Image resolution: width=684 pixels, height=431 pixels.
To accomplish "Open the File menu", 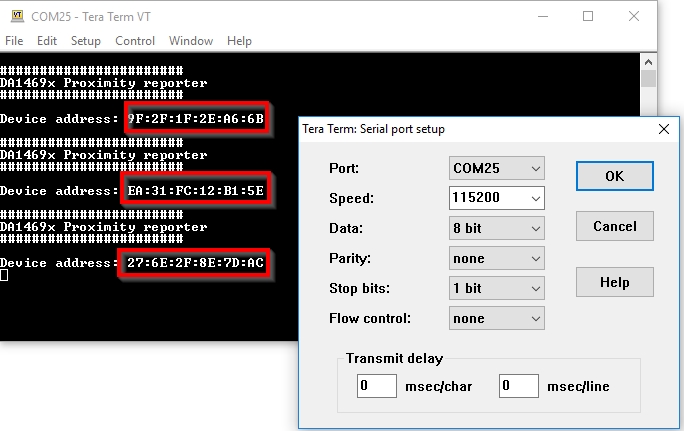I will coord(14,41).
